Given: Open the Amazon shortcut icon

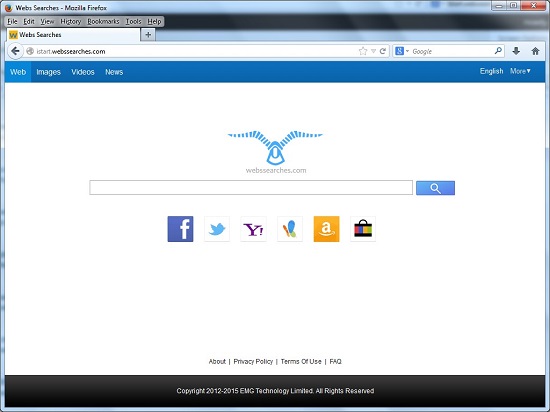Looking at the screenshot, I should 326,229.
